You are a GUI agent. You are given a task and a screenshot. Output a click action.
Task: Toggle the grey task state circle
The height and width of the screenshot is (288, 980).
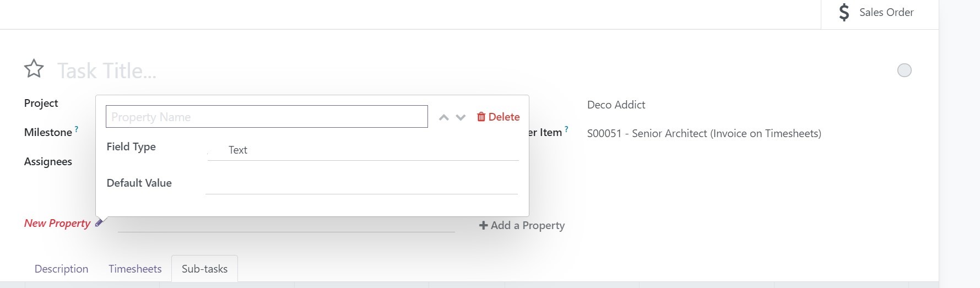click(905, 70)
